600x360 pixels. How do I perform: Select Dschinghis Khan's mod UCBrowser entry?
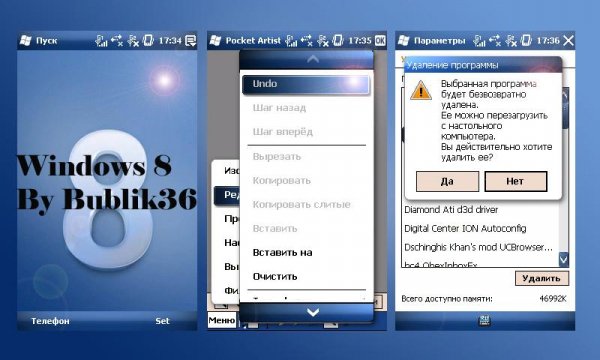coord(480,247)
